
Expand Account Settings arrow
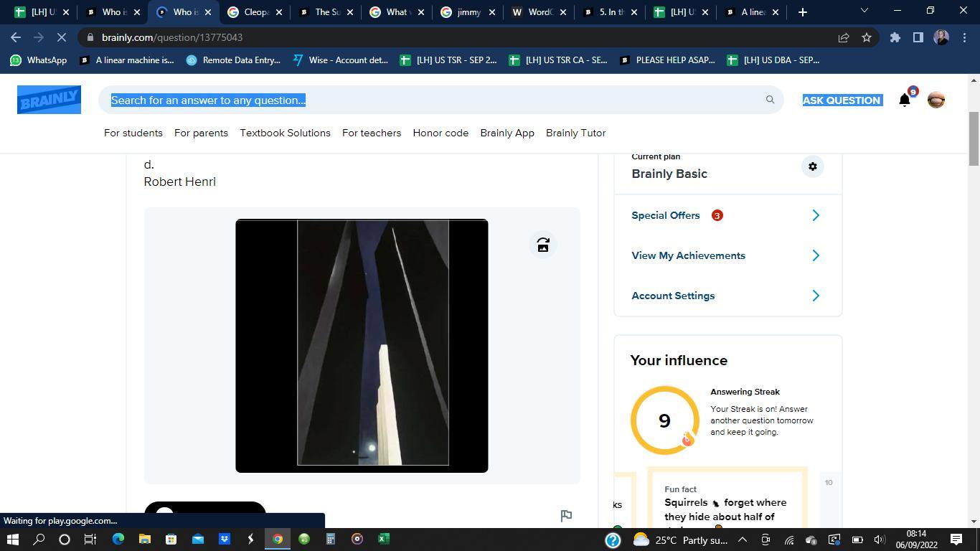[815, 296]
